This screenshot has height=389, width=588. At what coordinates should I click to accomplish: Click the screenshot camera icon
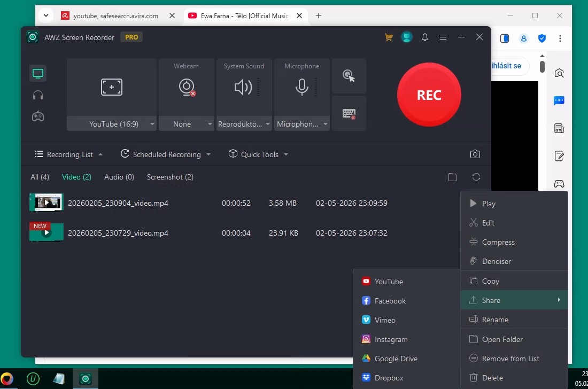coord(475,154)
